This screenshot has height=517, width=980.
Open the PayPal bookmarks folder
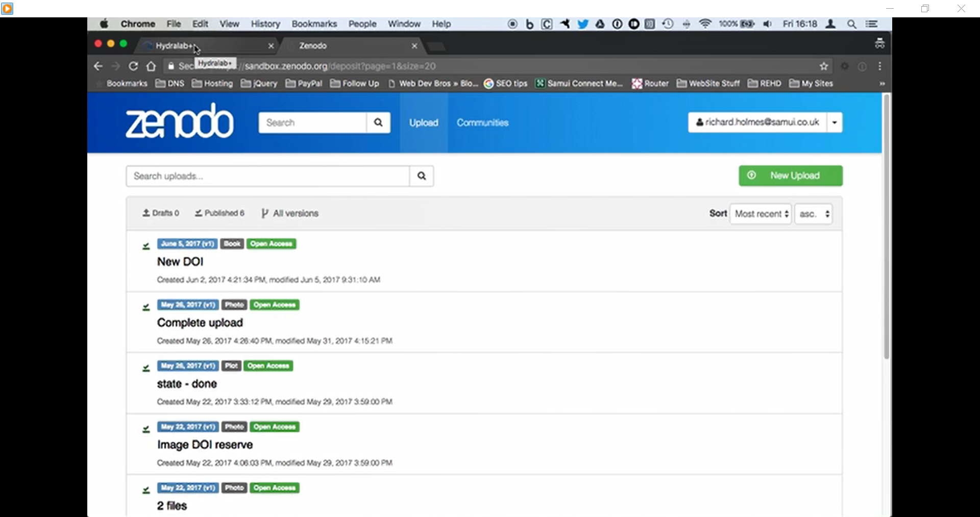click(x=304, y=83)
